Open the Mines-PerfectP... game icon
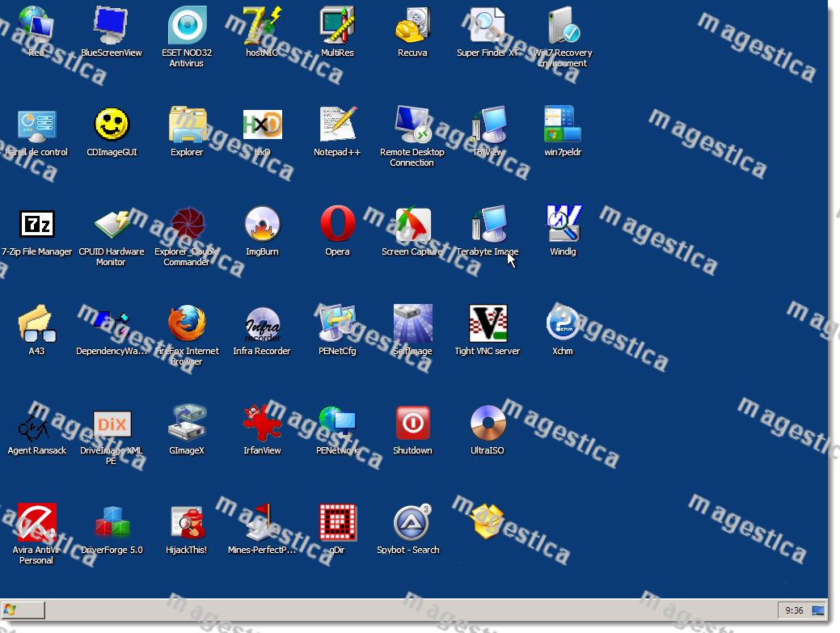Screen dimensions: 840x633 pyautogui.click(x=262, y=523)
